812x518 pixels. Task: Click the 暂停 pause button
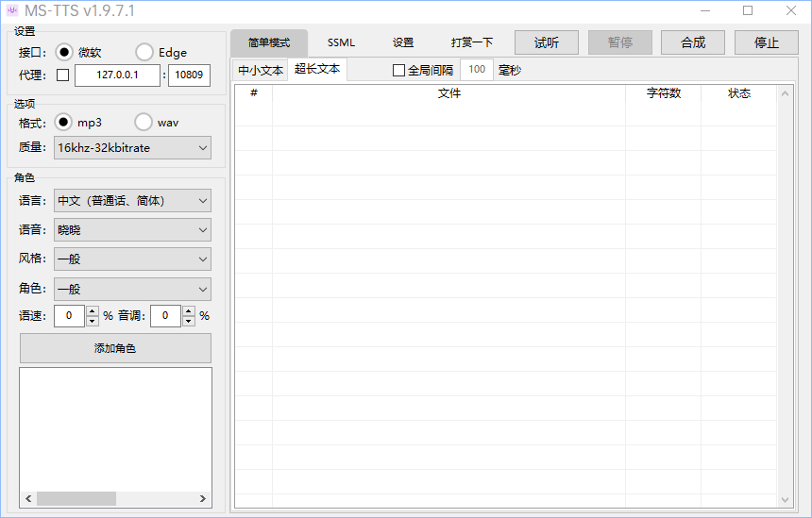click(x=620, y=42)
